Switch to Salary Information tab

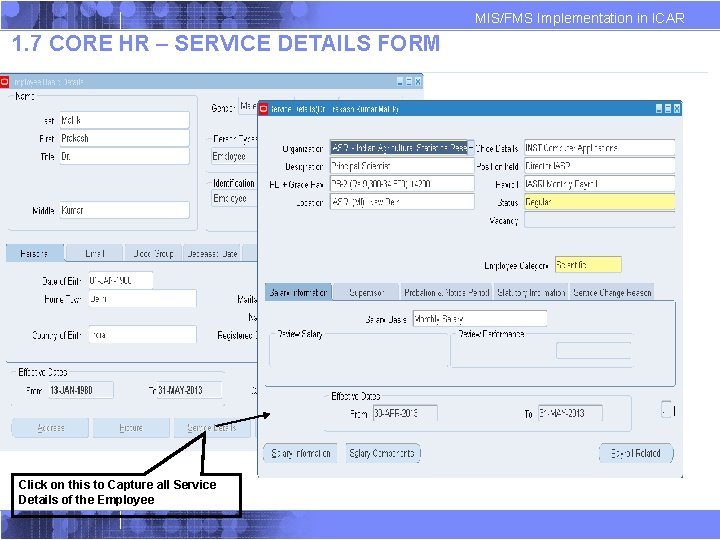click(298, 292)
